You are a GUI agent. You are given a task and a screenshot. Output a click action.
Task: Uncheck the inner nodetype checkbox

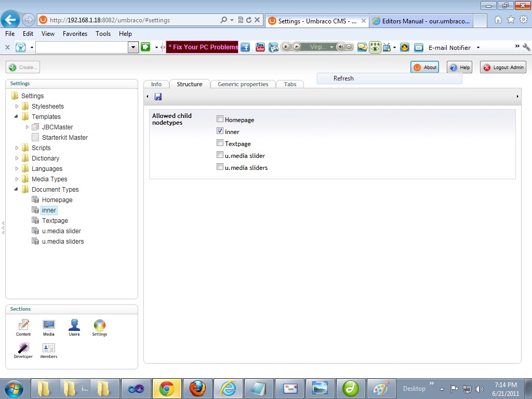pos(220,131)
